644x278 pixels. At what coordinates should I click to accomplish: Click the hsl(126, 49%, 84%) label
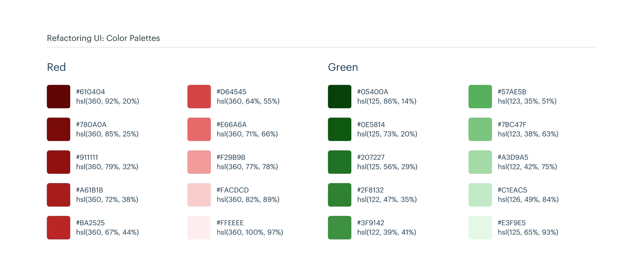(x=528, y=199)
